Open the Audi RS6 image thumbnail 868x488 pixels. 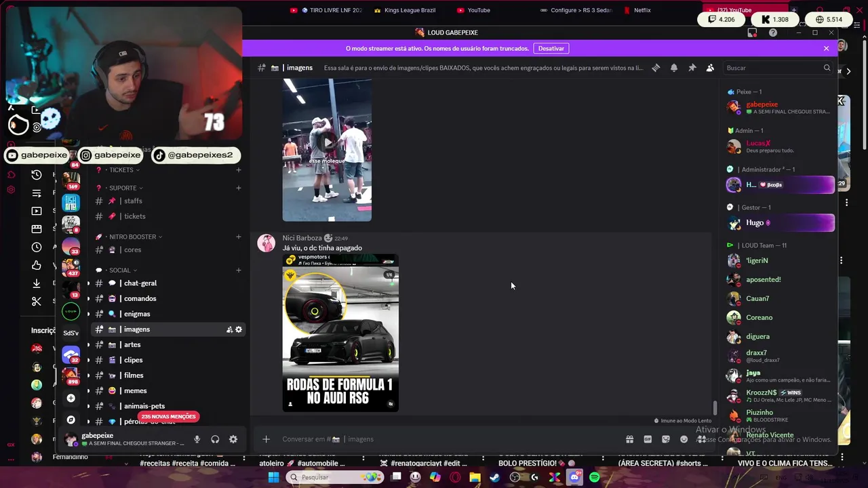340,333
